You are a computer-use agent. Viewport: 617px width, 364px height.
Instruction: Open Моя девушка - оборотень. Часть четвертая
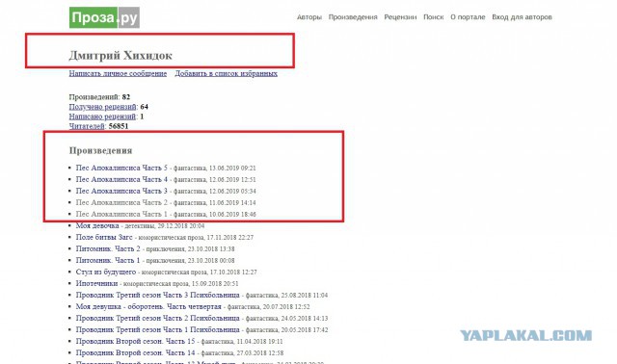pyautogui.click(x=148, y=306)
